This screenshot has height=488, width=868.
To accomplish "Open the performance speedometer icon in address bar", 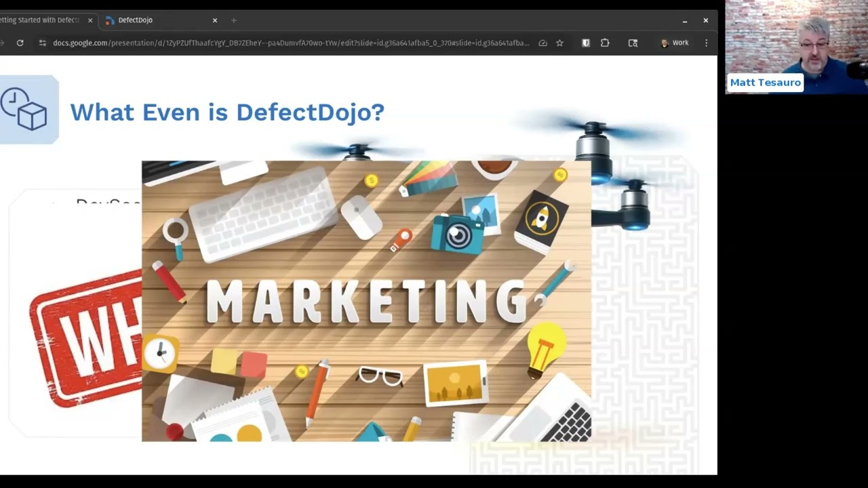I will pos(542,43).
